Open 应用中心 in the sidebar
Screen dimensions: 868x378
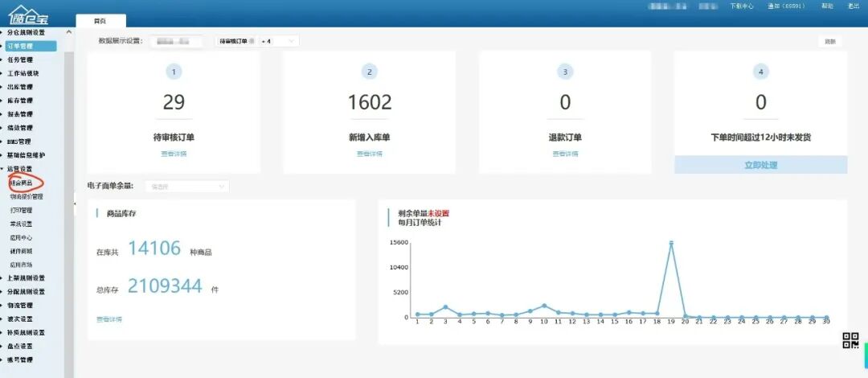21,238
